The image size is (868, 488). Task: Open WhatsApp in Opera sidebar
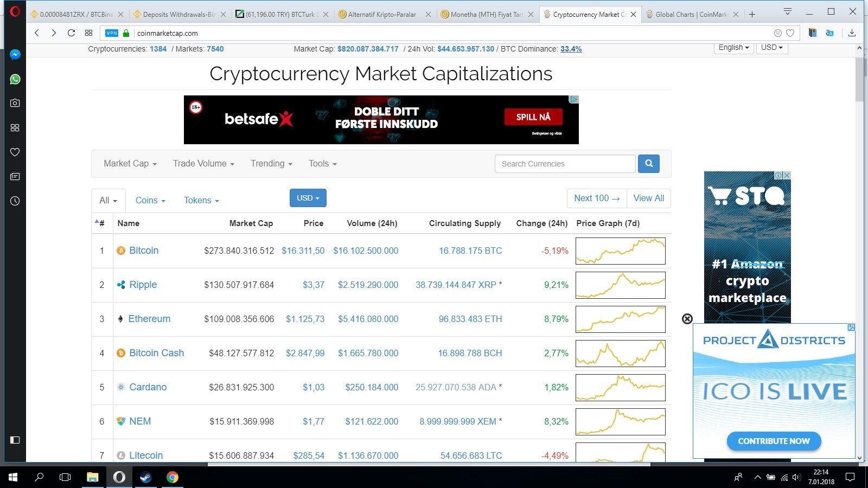coord(15,79)
